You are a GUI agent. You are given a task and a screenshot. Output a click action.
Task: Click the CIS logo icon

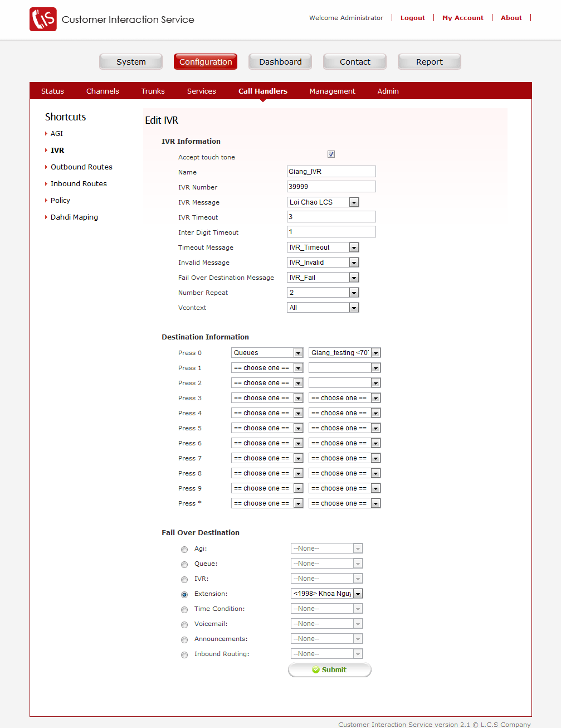point(43,20)
